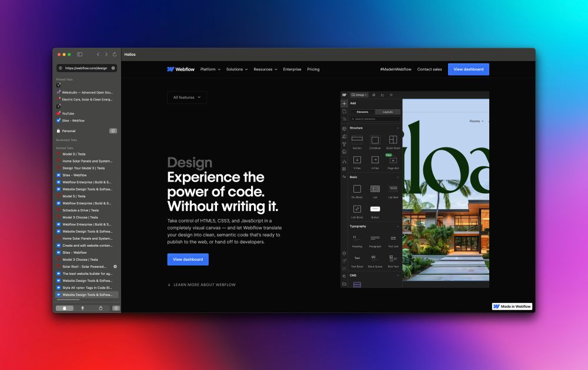
Task: Select the Quick Stack element icon
Action: click(x=393, y=140)
